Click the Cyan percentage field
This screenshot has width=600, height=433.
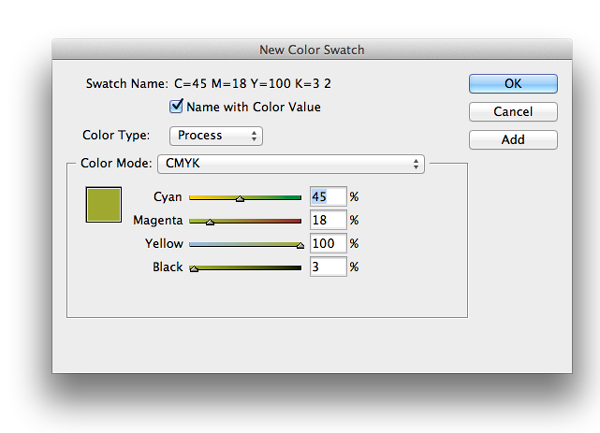point(328,197)
